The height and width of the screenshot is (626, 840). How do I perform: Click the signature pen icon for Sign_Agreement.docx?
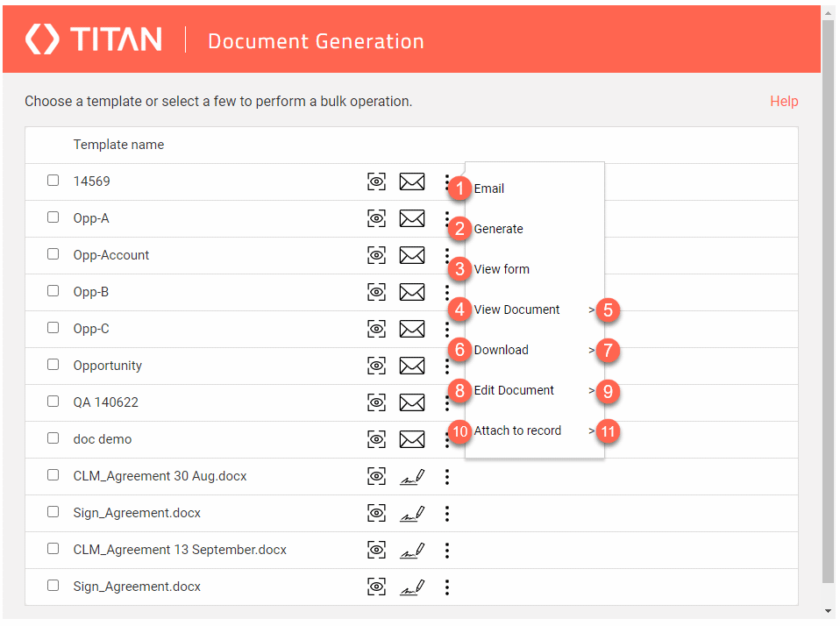pos(412,513)
